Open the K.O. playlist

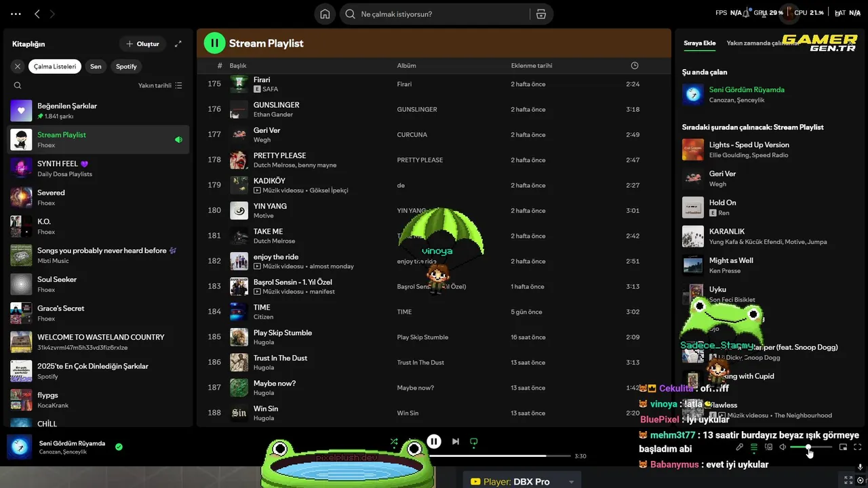(98, 226)
